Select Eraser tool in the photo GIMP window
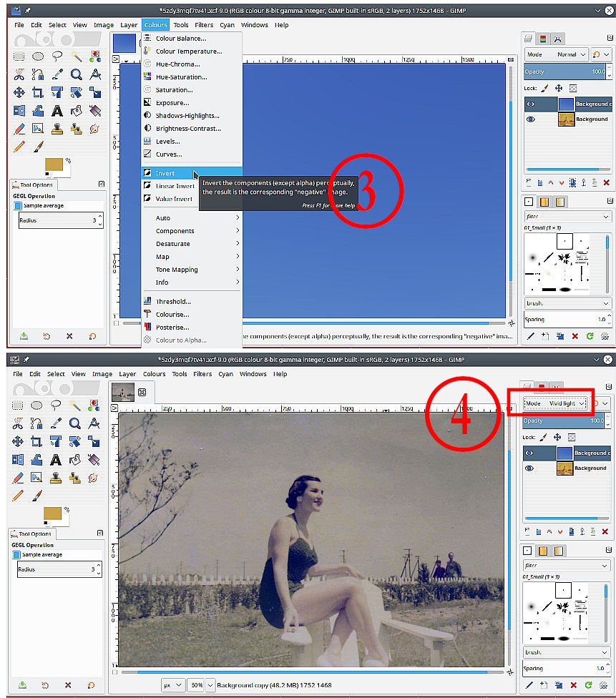 17,478
